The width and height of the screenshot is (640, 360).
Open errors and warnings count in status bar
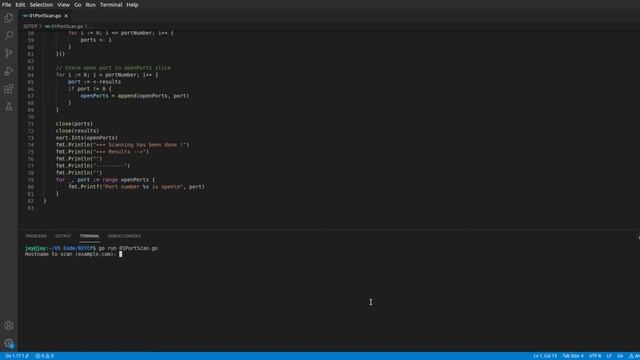coord(45,356)
